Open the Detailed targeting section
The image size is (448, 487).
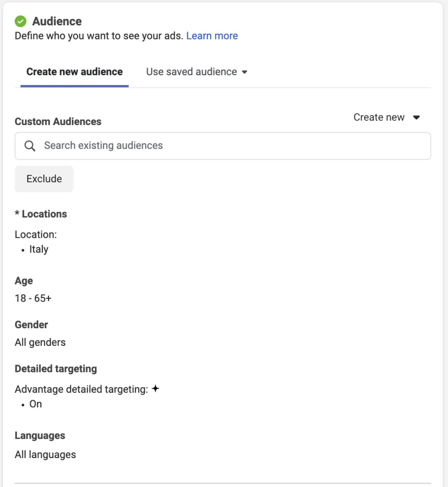point(56,369)
